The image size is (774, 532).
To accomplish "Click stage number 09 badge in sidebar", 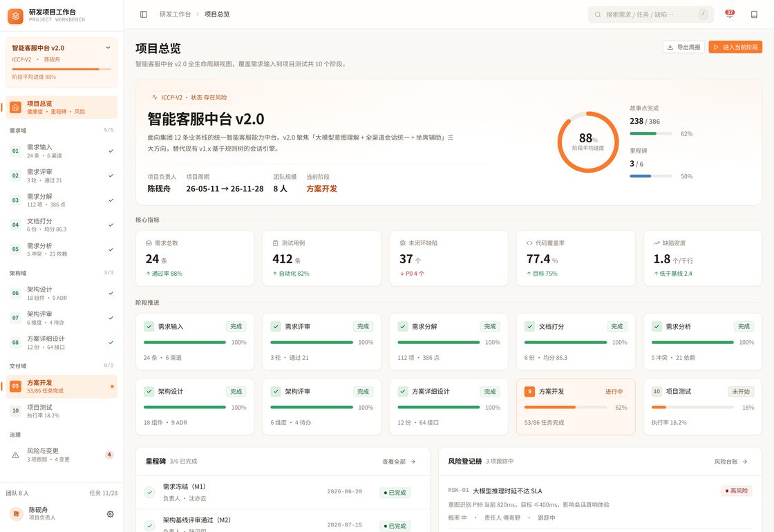I will 15,386.
